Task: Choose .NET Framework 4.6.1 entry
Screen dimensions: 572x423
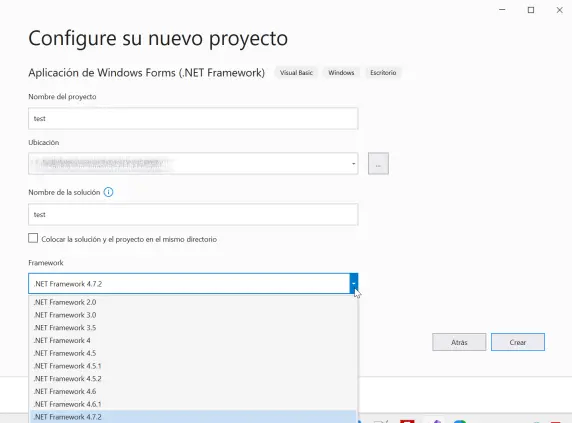Action: [193, 404]
